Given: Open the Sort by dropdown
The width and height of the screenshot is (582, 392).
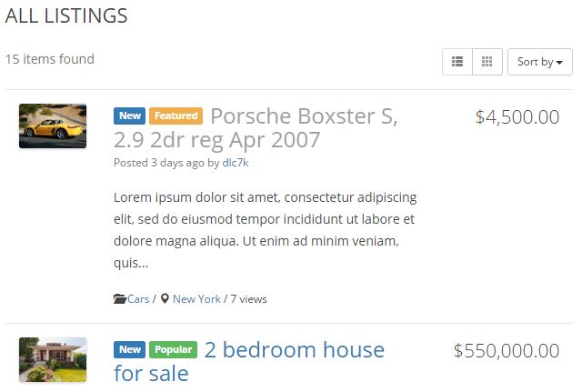Looking at the screenshot, I should (x=539, y=62).
